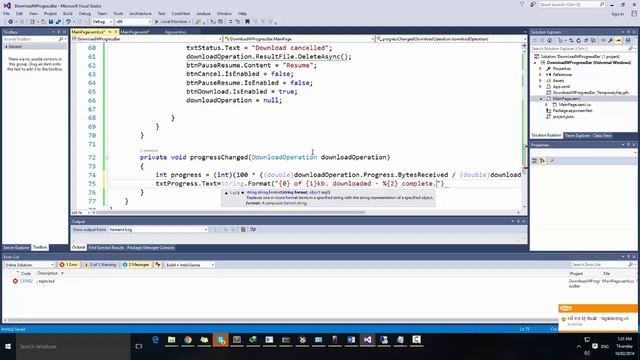Click the Search Error List field

click(603, 265)
